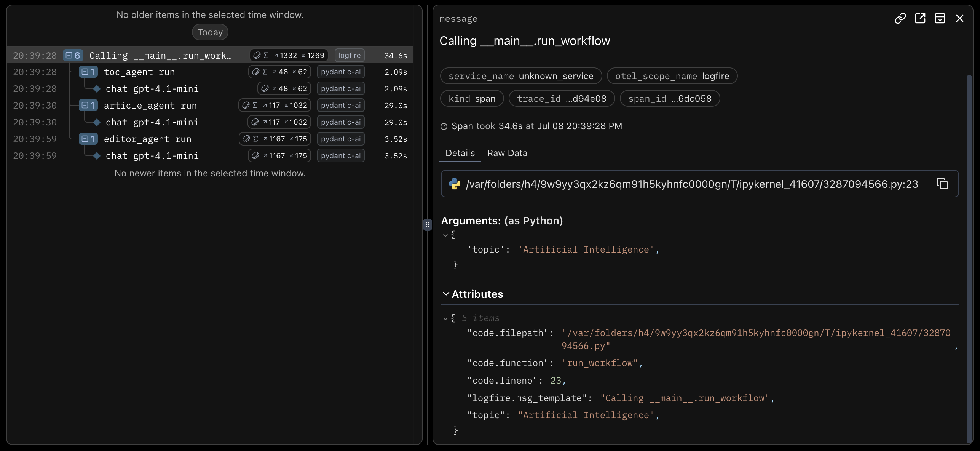The height and width of the screenshot is (451, 980).
Task: Switch to the Raw Data tab
Action: [507, 153]
